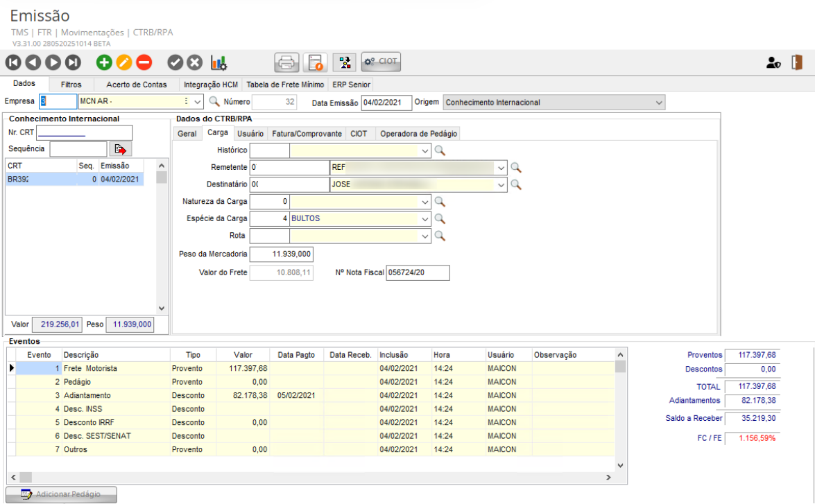Confirm changes with the checkmark icon
Screen dimensions: 815x504
click(175, 62)
